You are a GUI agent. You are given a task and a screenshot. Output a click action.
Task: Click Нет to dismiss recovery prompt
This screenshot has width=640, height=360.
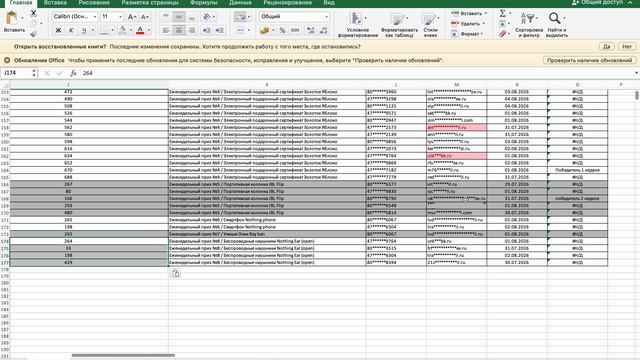pyautogui.click(x=627, y=47)
